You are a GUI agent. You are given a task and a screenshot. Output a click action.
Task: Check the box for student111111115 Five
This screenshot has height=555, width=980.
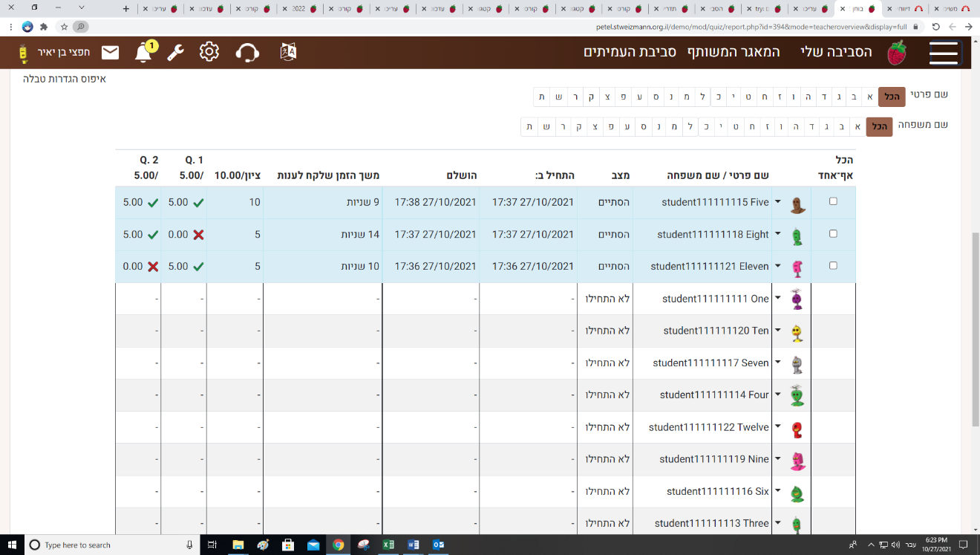(833, 201)
